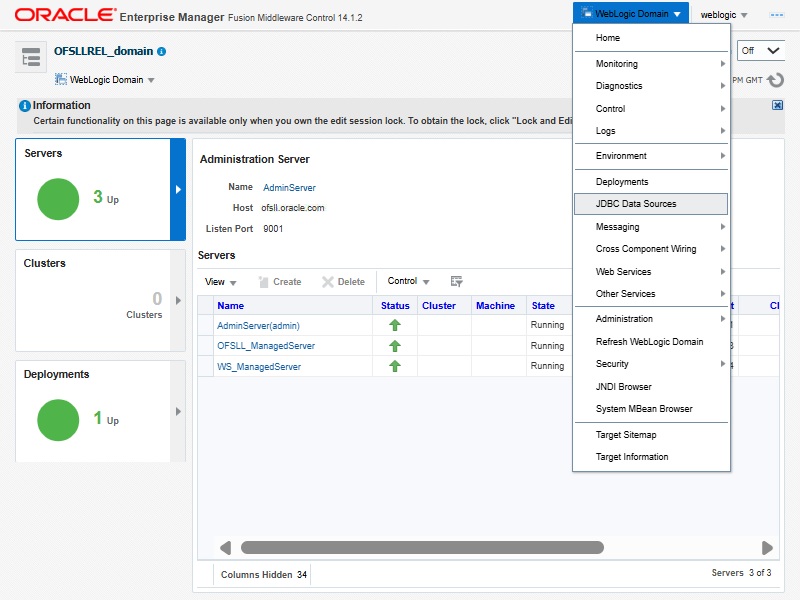Screen dimensions: 800x600
Task: Click the info icon next to OFSLLREL_domain
Action: 162,52
